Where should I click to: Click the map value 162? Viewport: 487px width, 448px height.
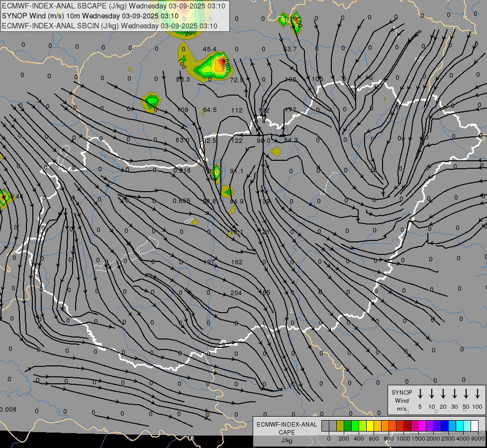click(237, 262)
